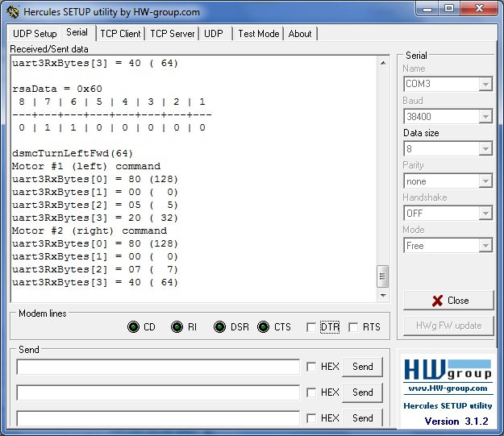
Task: Open the Baud rate 38400 dropdown
Action: 485,116
